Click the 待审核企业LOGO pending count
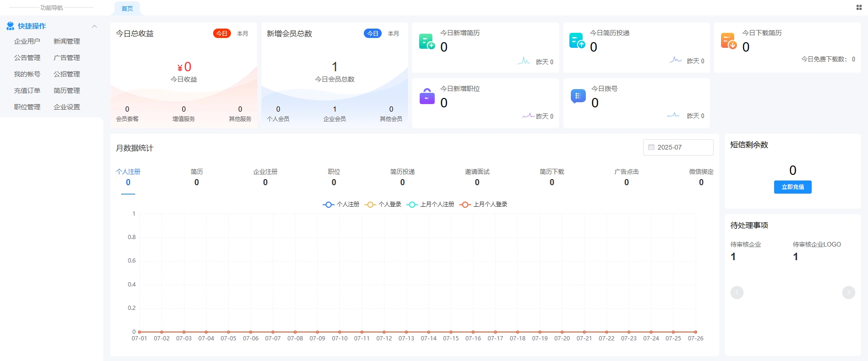 tap(796, 256)
